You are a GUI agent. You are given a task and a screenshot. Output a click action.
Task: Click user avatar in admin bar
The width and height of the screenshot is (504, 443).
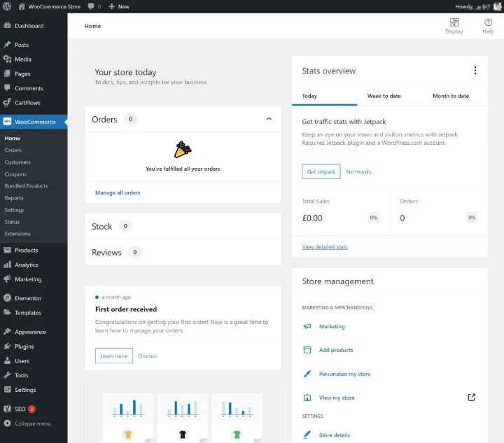click(498, 6)
